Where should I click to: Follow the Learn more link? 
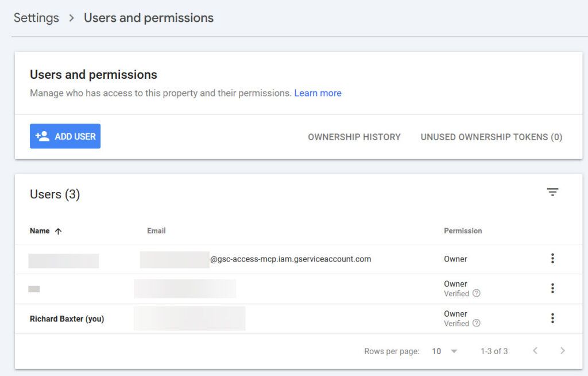pos(318,93)
